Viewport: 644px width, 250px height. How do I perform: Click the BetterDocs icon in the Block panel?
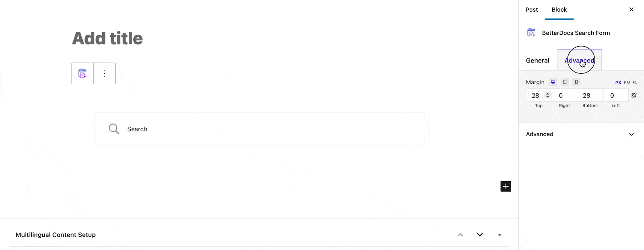click(532, 33)
